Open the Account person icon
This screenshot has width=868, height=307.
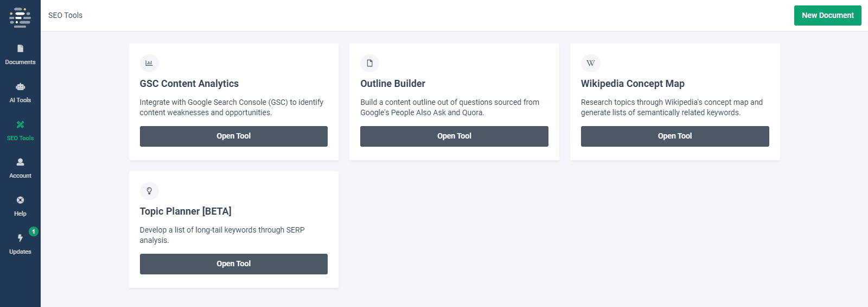20,162
